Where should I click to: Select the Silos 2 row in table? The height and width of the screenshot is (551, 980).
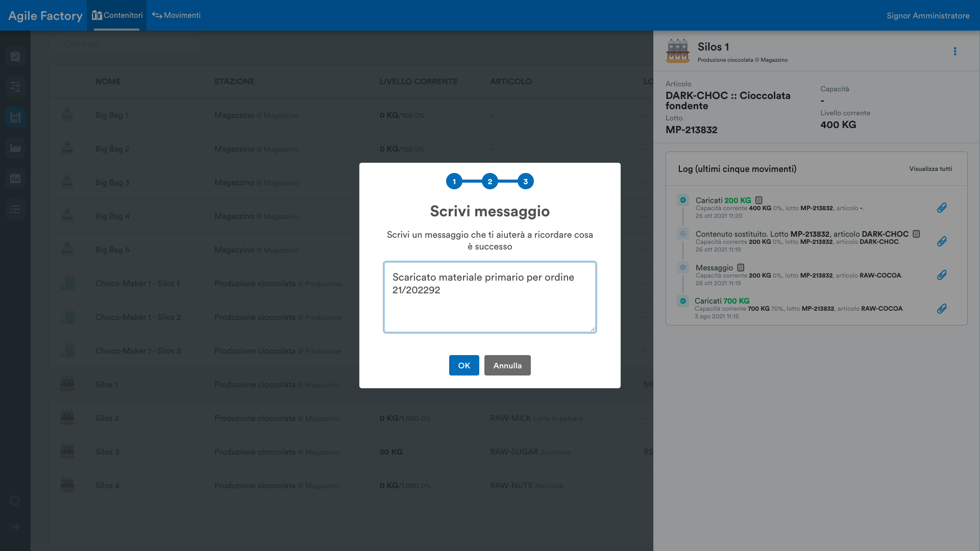click(351, 418)
